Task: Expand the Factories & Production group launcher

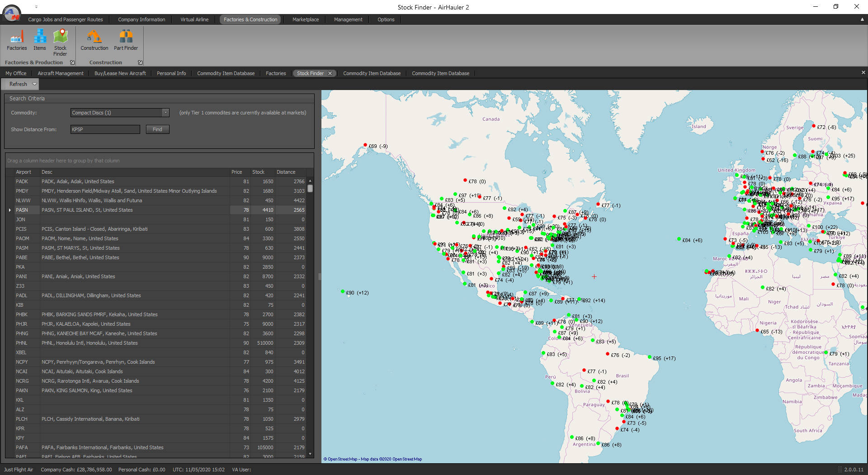Action: 72,62
